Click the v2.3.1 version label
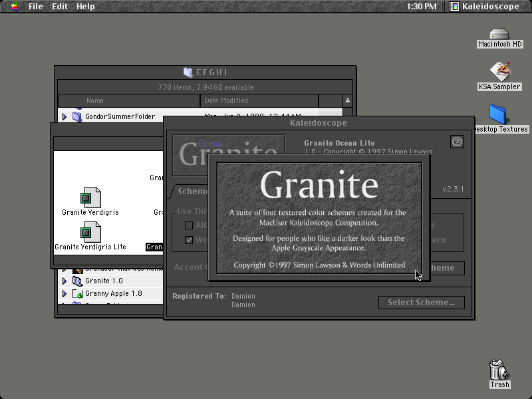 [453, 189]
